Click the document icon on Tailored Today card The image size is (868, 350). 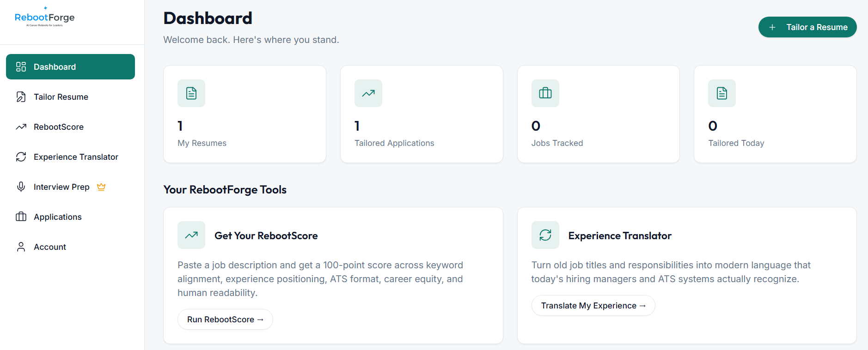[721, 93]
